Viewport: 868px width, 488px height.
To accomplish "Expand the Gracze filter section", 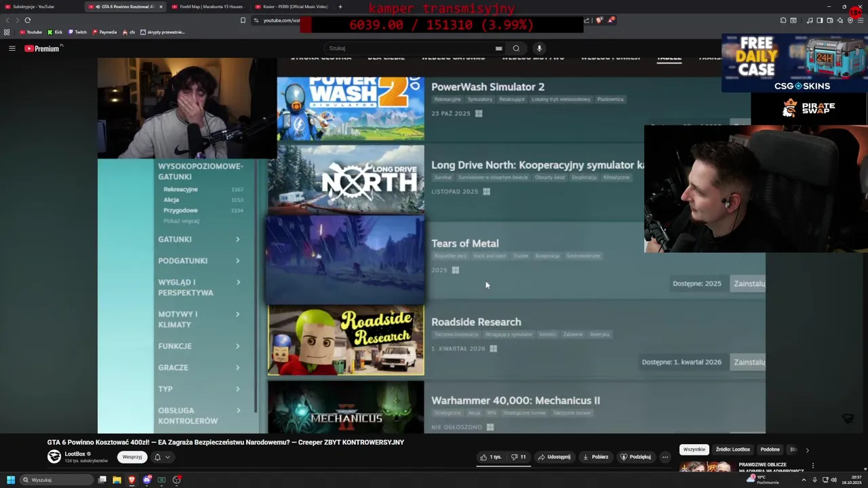I will pyautogui.click(x=199, y=367).
